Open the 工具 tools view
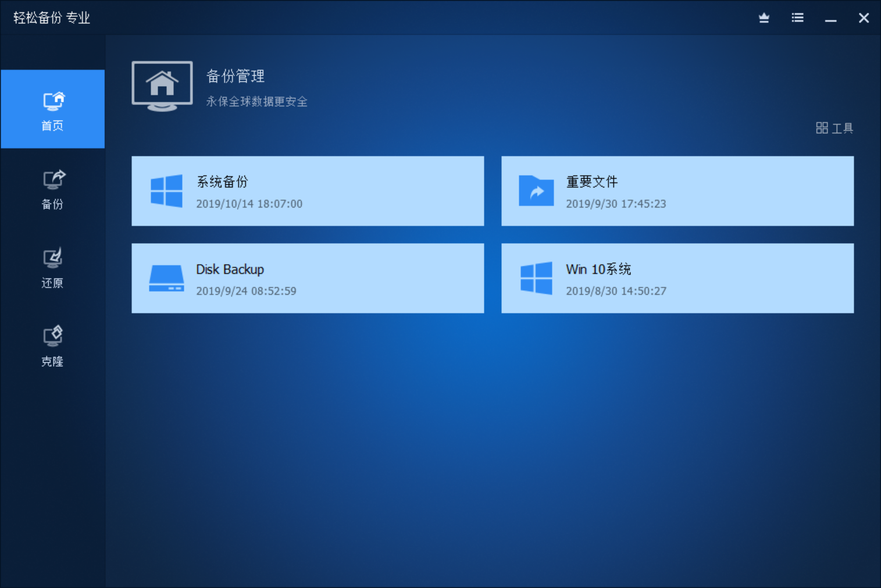This screenshot has height=588, width=881. pos(834,128)
